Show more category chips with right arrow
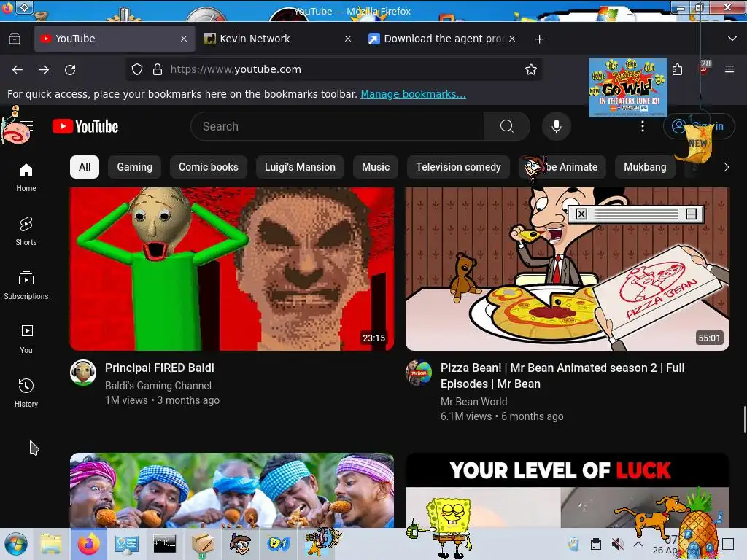Viewport: 747px width, 560px height. coord(726,167)
